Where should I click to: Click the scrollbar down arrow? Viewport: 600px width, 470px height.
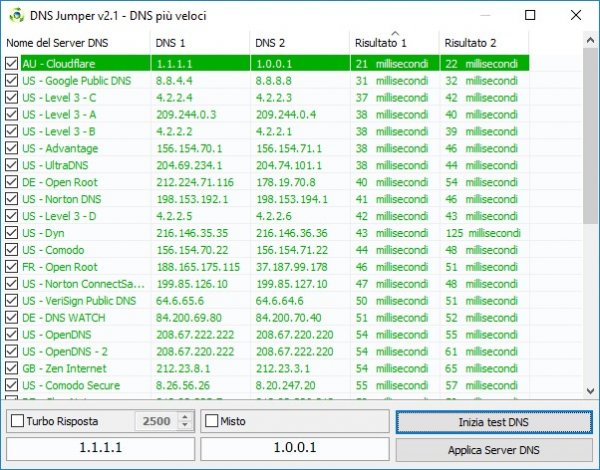click(x=590, y=391)
